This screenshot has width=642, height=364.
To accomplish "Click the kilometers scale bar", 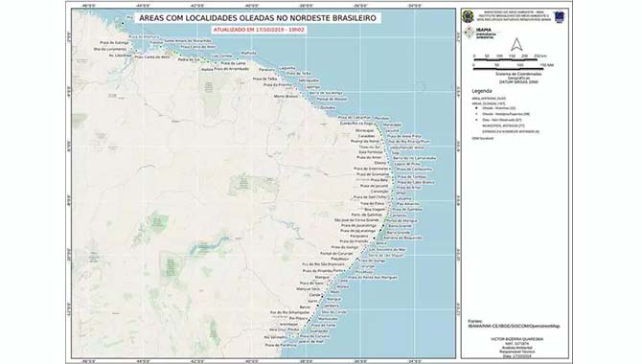I will [x=505, y=59].
